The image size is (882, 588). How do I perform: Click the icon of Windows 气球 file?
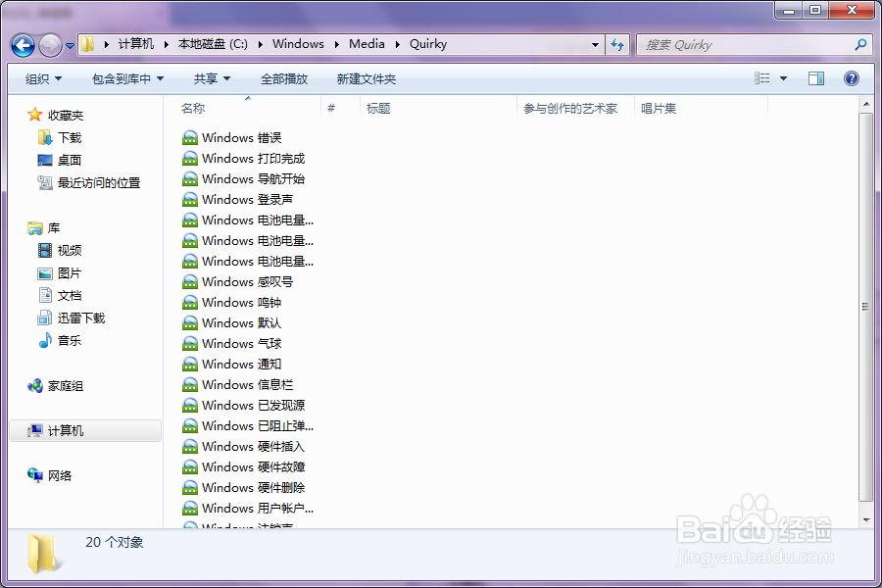pyautogui.click(x=190, y=344)
